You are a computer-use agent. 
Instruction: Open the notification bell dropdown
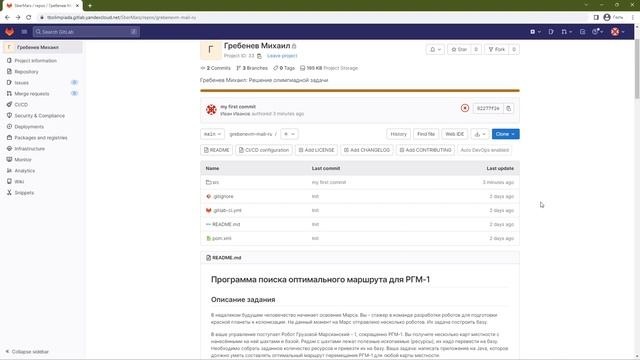[435, 49]
